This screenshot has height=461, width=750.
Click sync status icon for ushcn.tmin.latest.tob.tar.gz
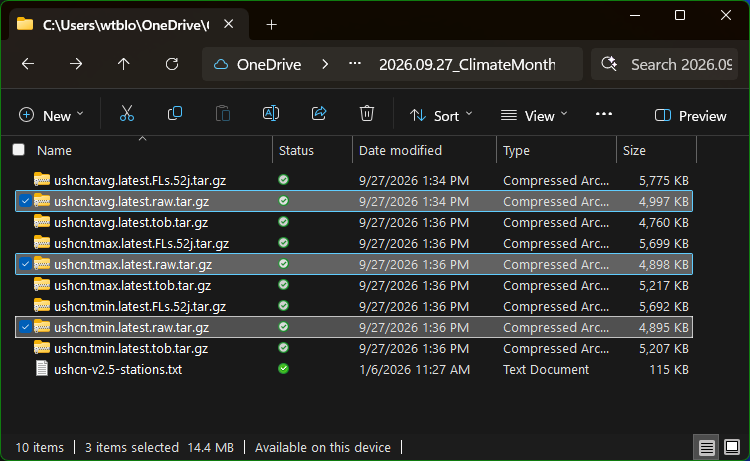(283, 348)
